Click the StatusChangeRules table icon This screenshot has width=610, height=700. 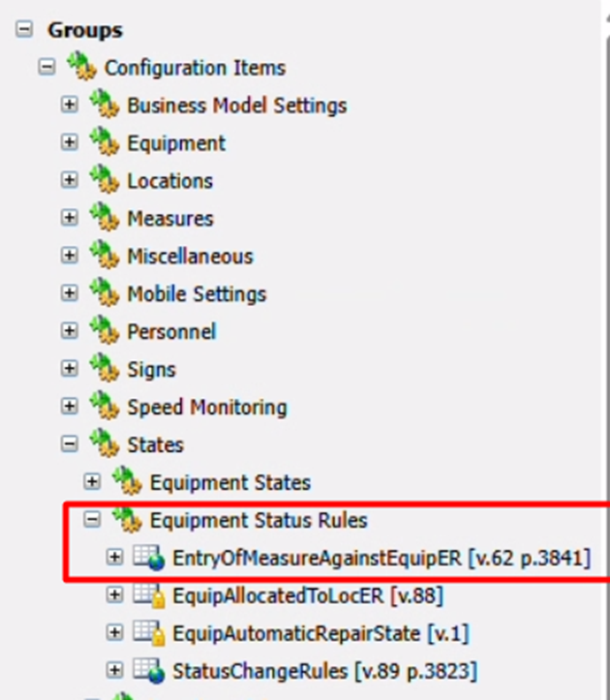point(149,670)
